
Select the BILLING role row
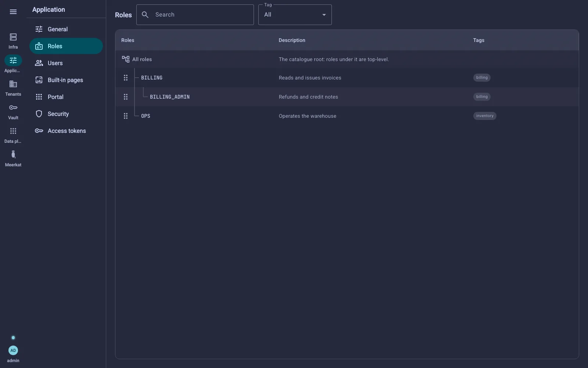[x=347, y=78]
